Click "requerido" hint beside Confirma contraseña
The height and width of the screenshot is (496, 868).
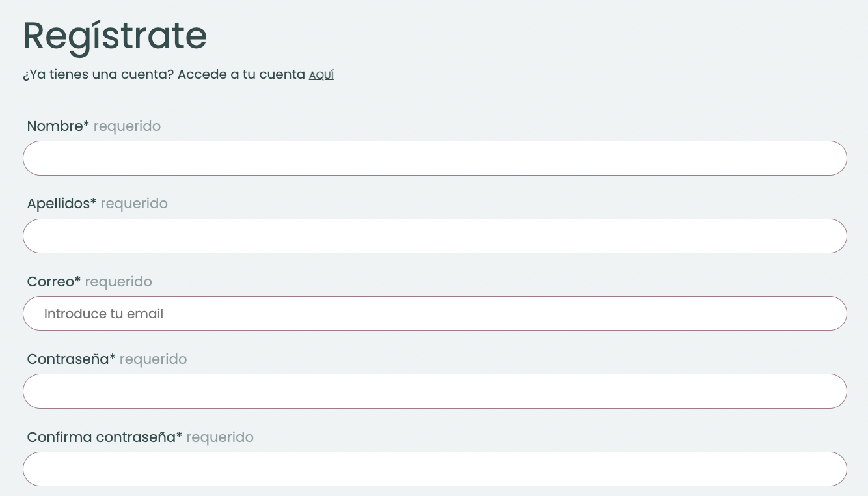[220, 437]
